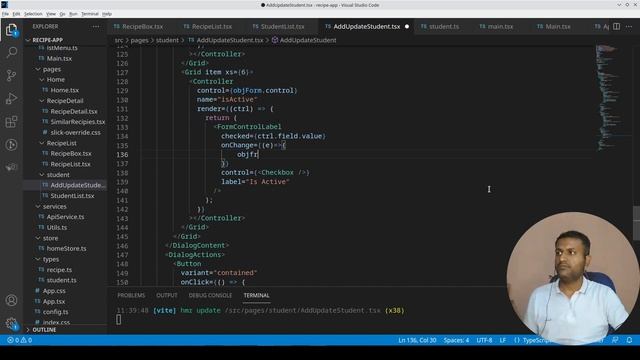Click the notifications bell in status bar
This screenshot has width=640, height=360.
tap(629, 340)
